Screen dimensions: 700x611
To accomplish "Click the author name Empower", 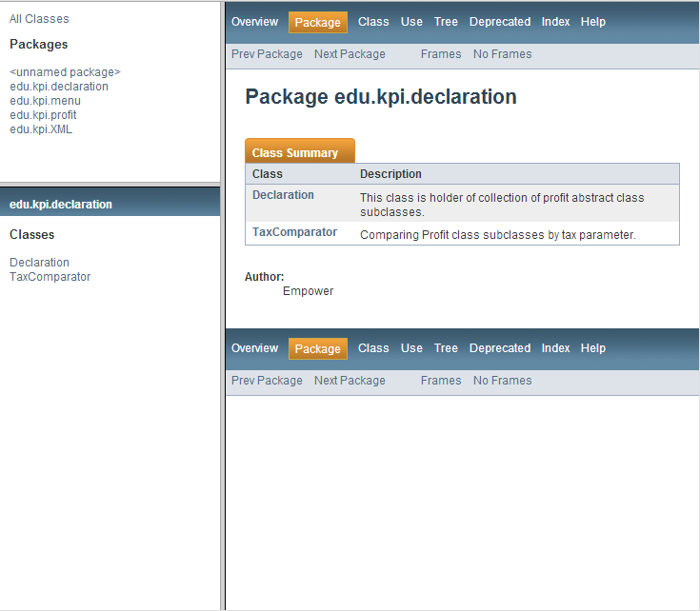I will point(308,291).
